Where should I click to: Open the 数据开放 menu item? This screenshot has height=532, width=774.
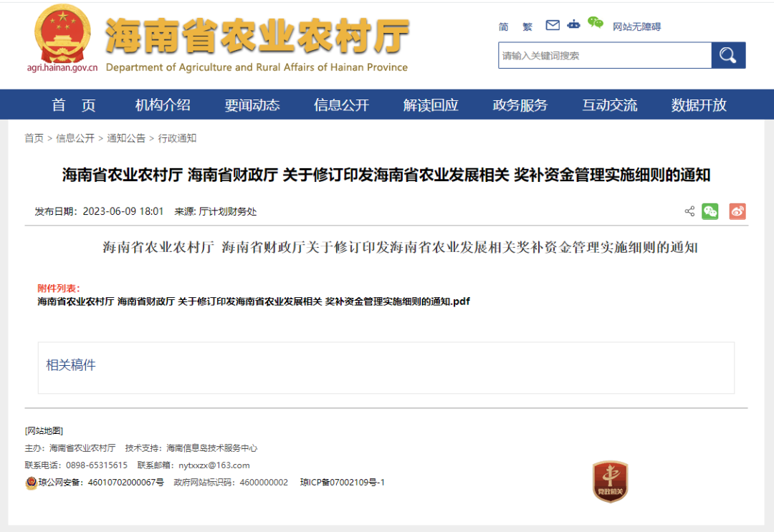click(x=699, y=105)
